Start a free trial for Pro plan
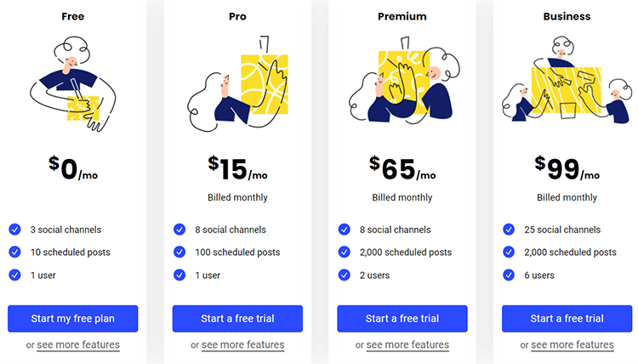638x364 pixels. coord(237,319)
